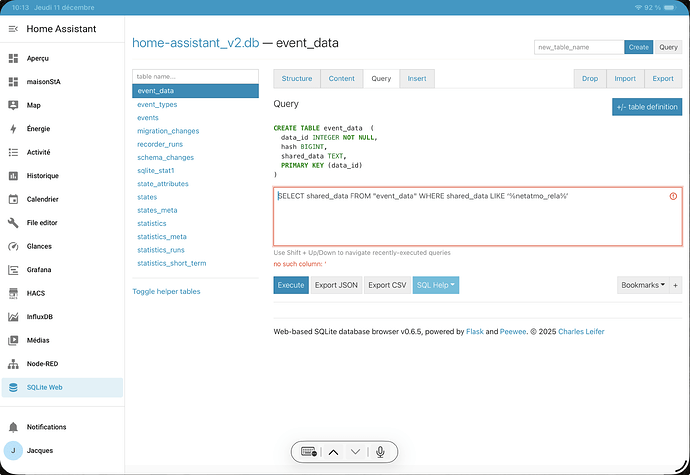Switch to the Content tab

tap(341, 79)
